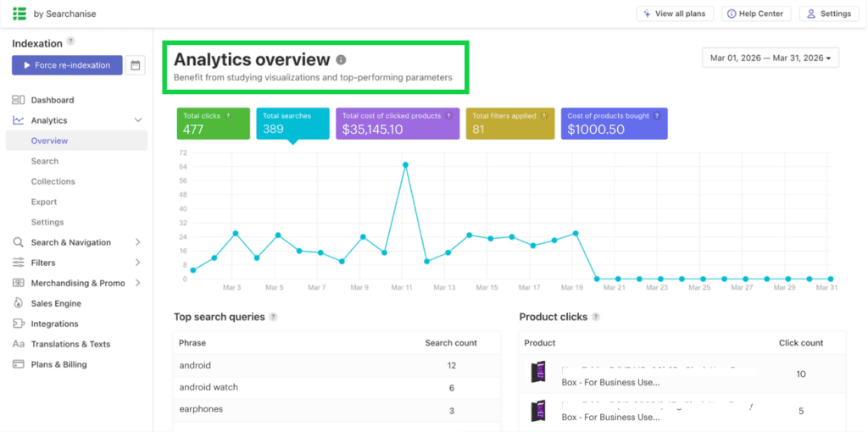This screenshot has width=868, height=432.
Task: Click Force re-indexation button
Action: point(67,65)
